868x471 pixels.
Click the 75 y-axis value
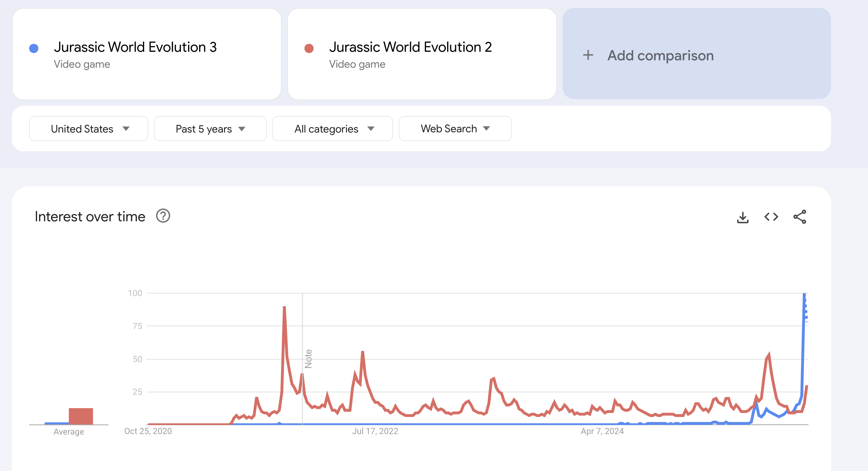(x=137, y=326)
